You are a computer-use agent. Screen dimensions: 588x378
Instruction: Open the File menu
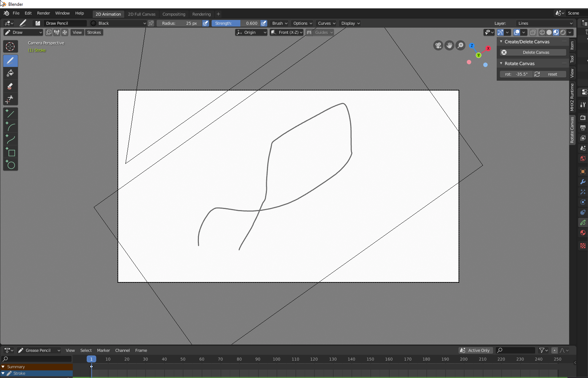pyautogui.click(x=16, y=13)
